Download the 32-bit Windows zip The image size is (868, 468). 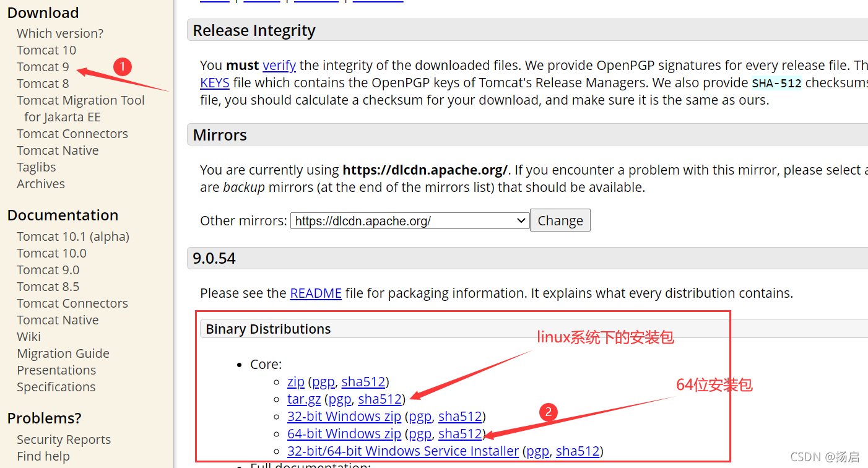344,417
